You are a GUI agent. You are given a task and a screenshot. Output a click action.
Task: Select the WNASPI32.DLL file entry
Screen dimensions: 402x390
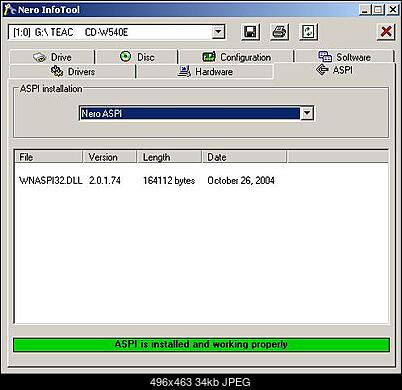tap(51, 180)
